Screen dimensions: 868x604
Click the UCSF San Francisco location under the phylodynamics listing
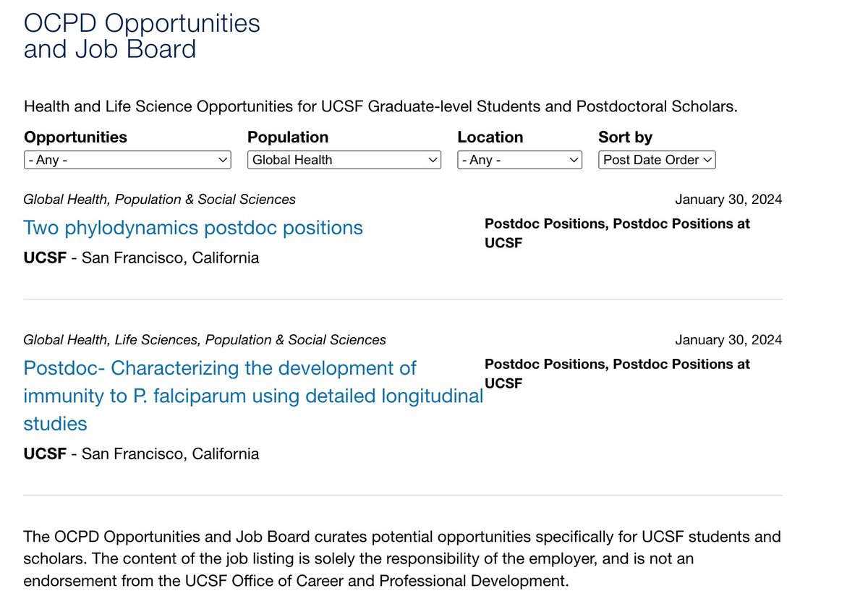coord(141,258)
